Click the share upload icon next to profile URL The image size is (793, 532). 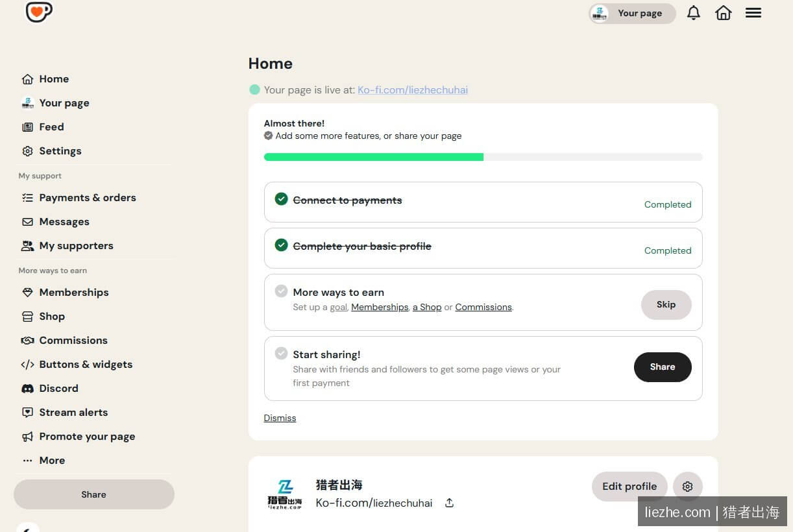point(449,503)
